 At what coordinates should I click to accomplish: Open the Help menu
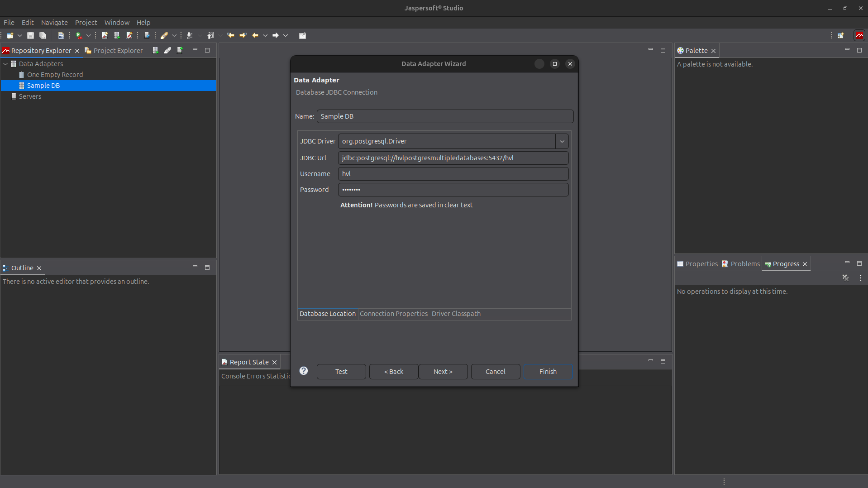tap(143, 23)
